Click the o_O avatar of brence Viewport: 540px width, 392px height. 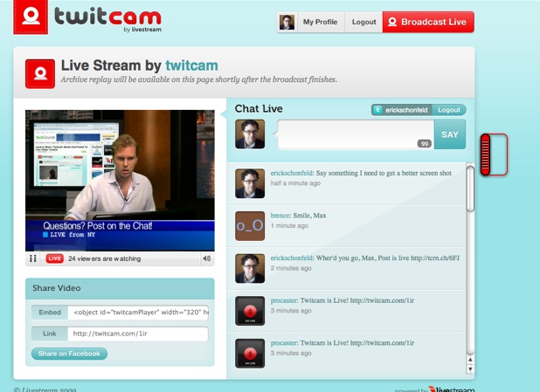250,226
